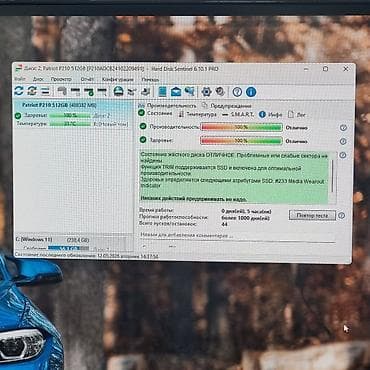Click help icon beside Производительность bar
This screenshot has width=370, height=370.
pos(343,128)
